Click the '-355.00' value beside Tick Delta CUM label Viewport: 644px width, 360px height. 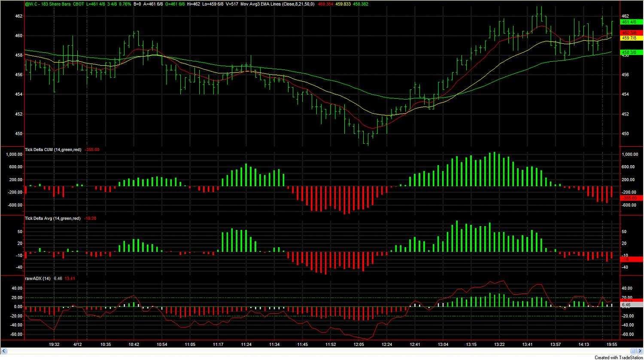click(x=92, y=150)
